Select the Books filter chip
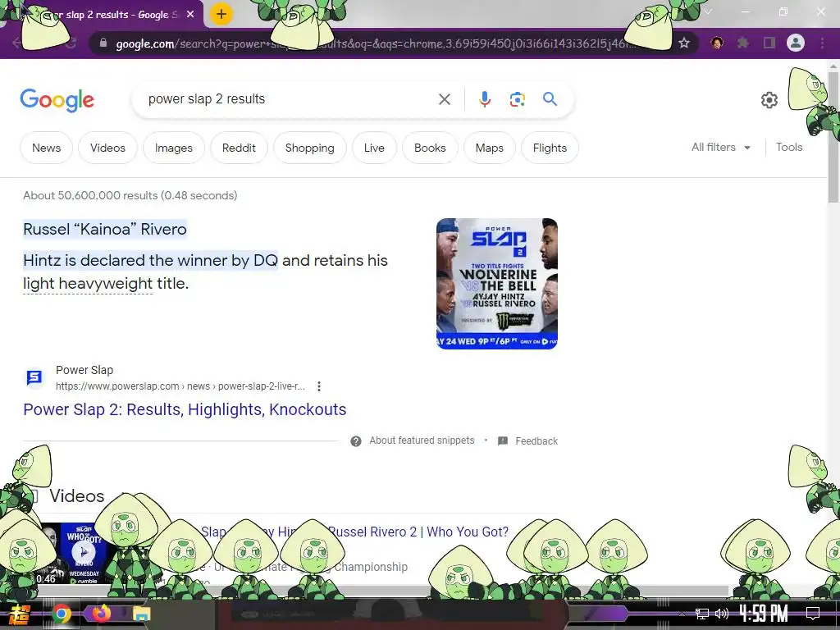 [430, 148]
